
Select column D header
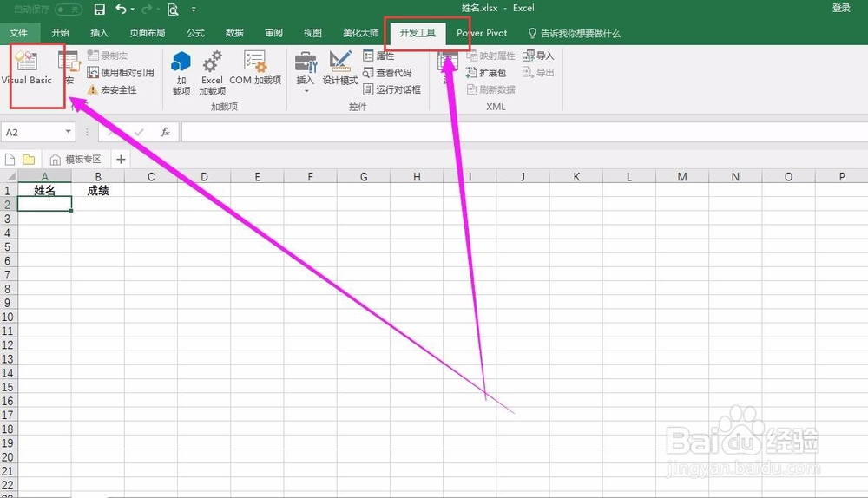tap(204, 176)
